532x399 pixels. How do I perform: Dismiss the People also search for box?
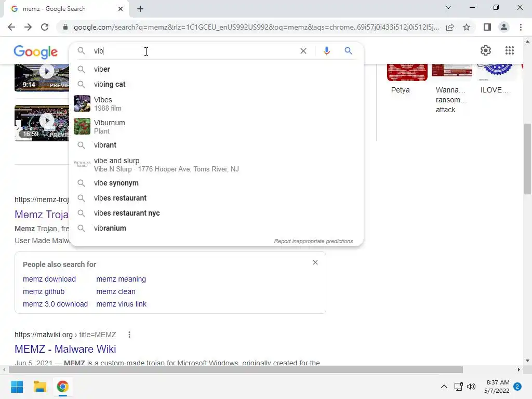point(315,262)
